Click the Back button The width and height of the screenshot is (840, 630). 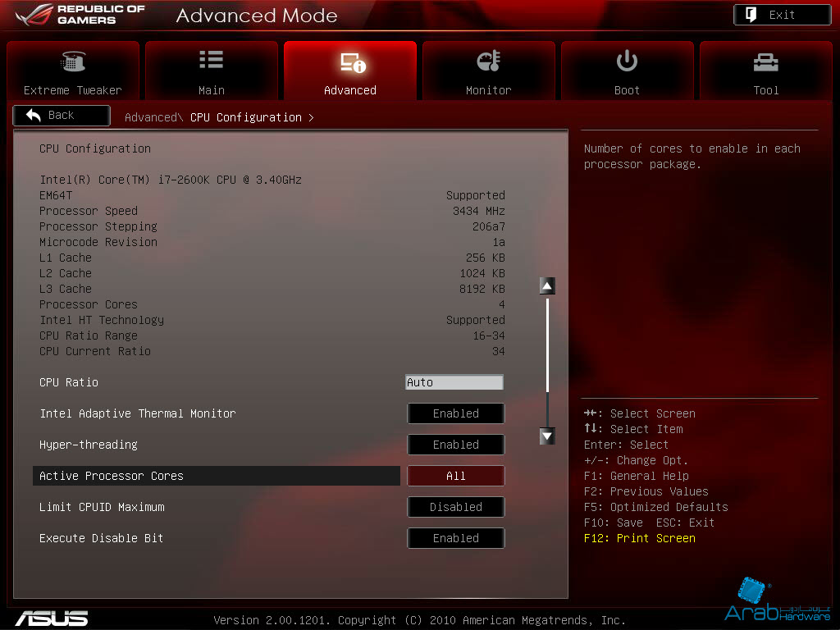[62, 115]
